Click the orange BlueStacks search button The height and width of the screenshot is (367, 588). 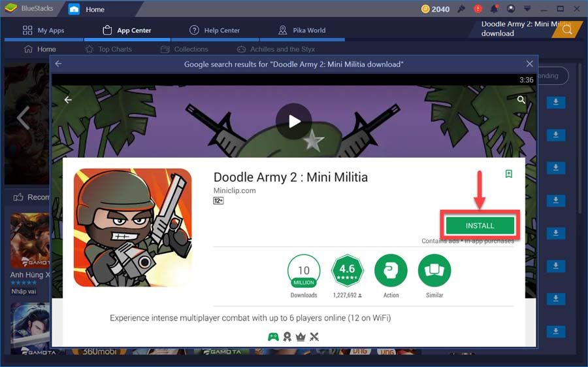[x=566, y=29]
